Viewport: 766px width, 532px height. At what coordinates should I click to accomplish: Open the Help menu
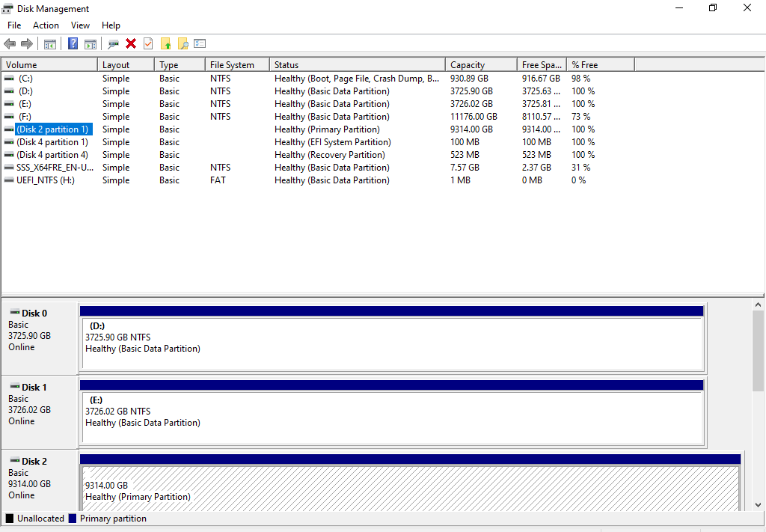point(111,25)
